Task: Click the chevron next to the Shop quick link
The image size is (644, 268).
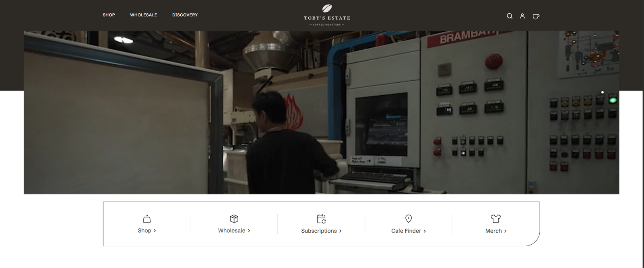Action: coord(155,231)
